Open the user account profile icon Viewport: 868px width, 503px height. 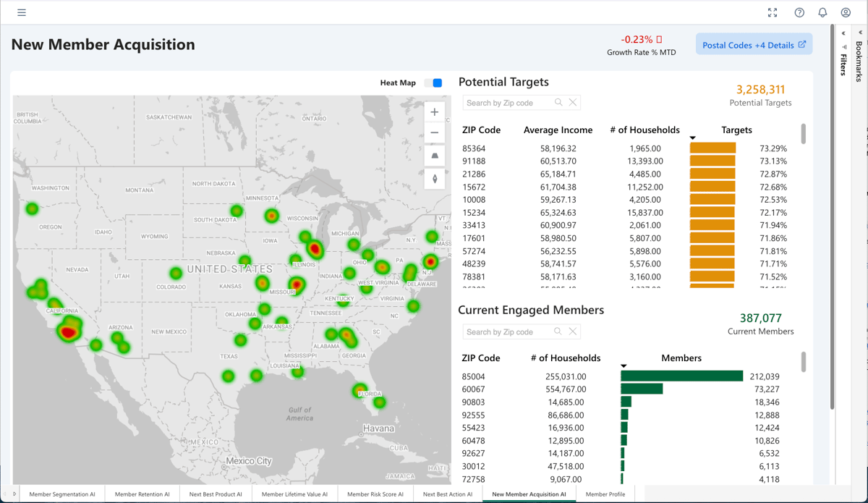846,12
